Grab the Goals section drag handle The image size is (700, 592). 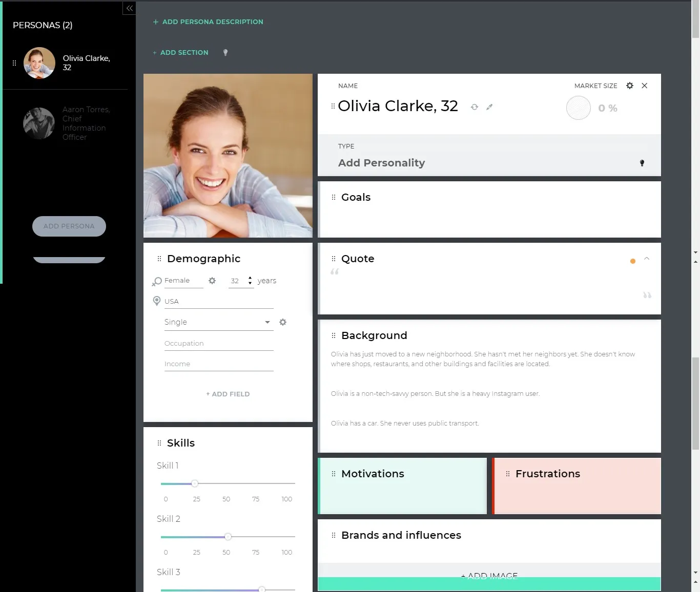334,197
